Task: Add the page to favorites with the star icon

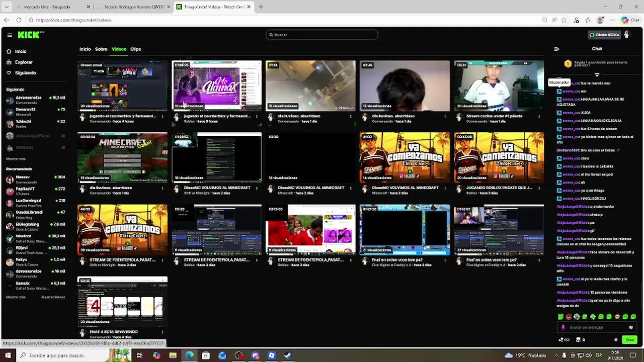Action: 564,20
